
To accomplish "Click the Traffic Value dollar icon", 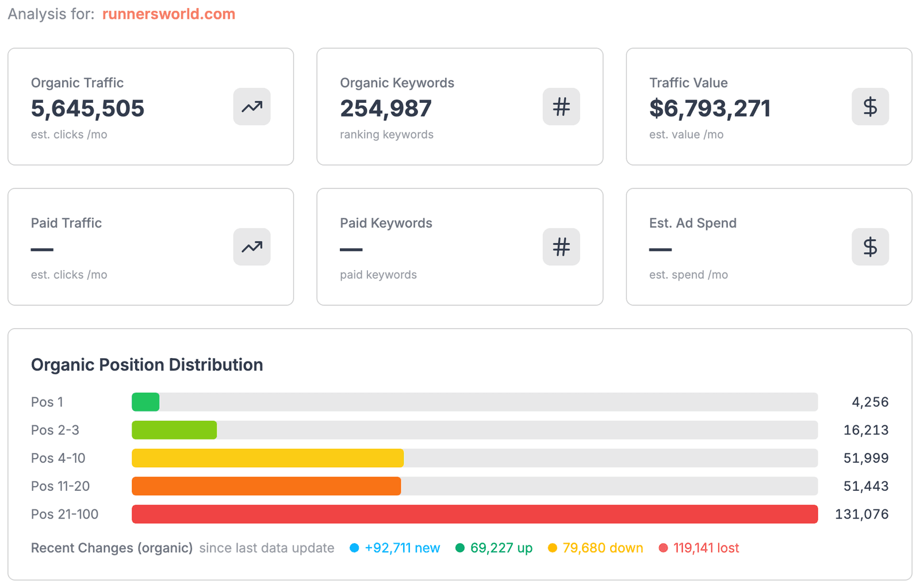I will tap(870, 106).
